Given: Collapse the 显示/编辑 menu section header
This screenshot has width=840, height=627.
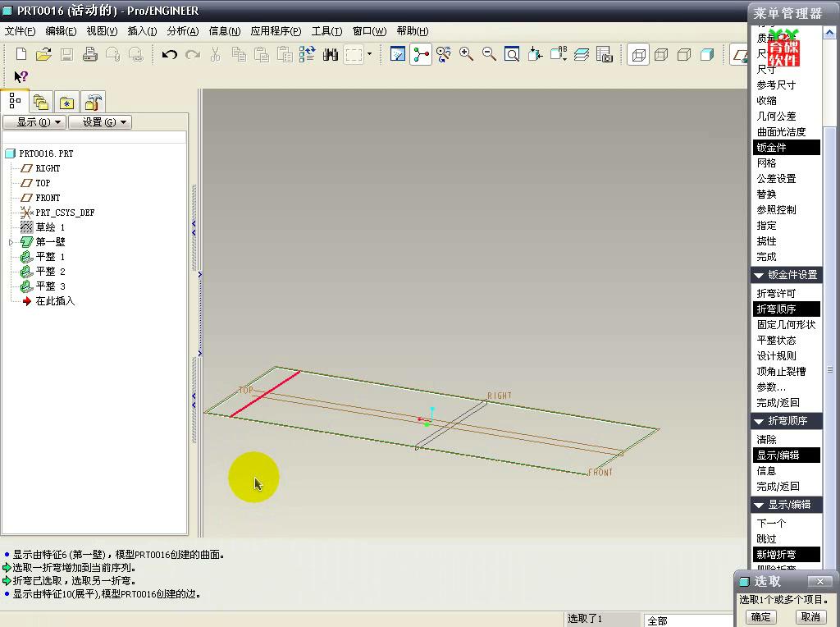Looking at the screenshot, I should click(759, 505).
